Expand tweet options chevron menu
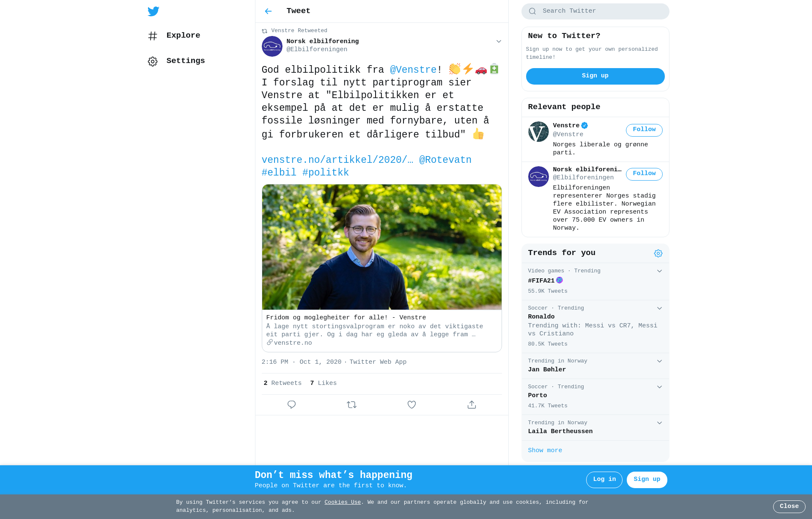 coord(499,41)
